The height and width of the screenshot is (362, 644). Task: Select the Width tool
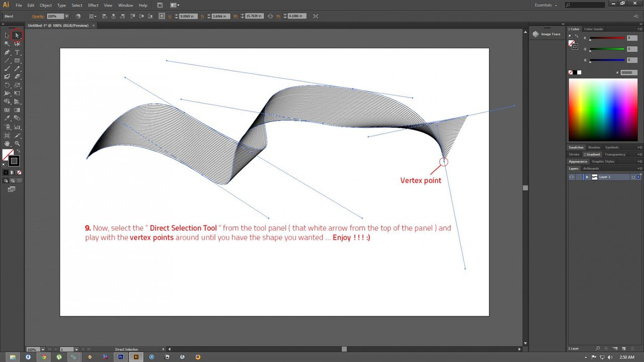[x=7, y=93]
